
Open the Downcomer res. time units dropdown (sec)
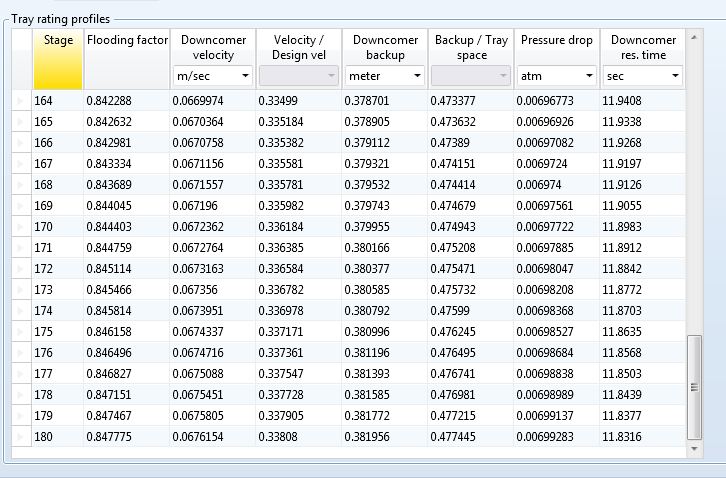643,76
